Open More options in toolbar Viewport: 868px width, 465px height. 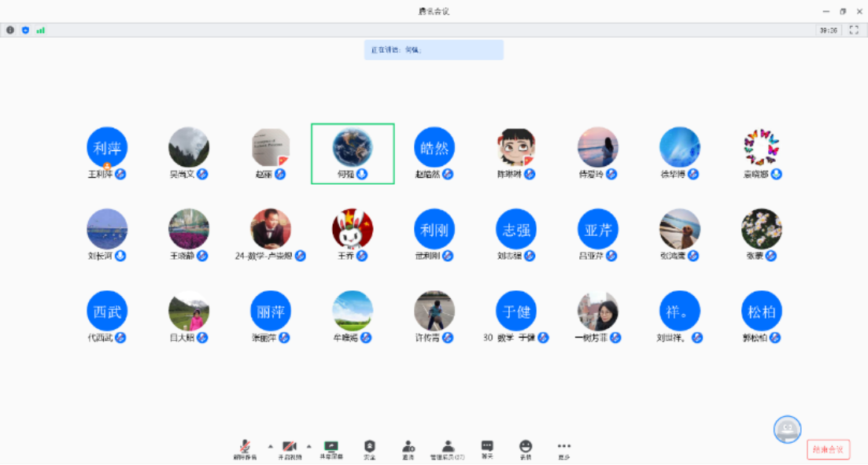[x=563, y=448]
